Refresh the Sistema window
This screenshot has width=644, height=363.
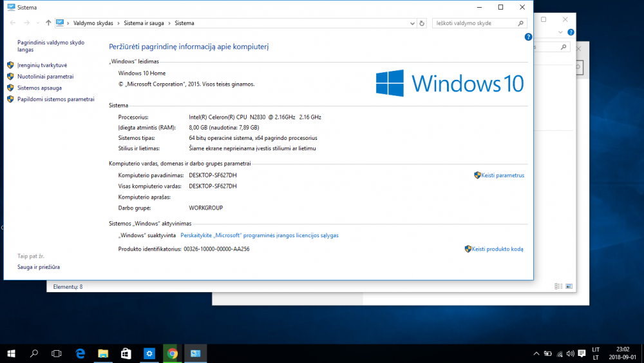(422, 23)
